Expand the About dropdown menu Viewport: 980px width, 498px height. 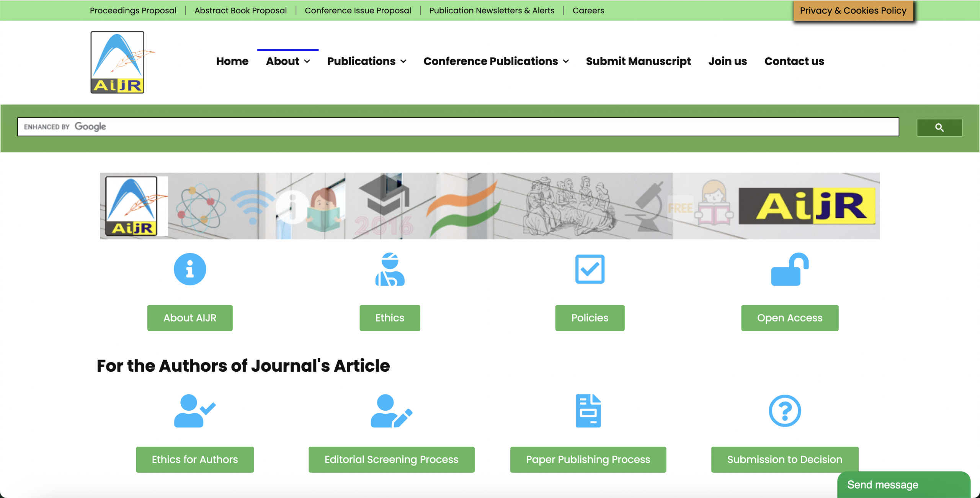point(288,61)
